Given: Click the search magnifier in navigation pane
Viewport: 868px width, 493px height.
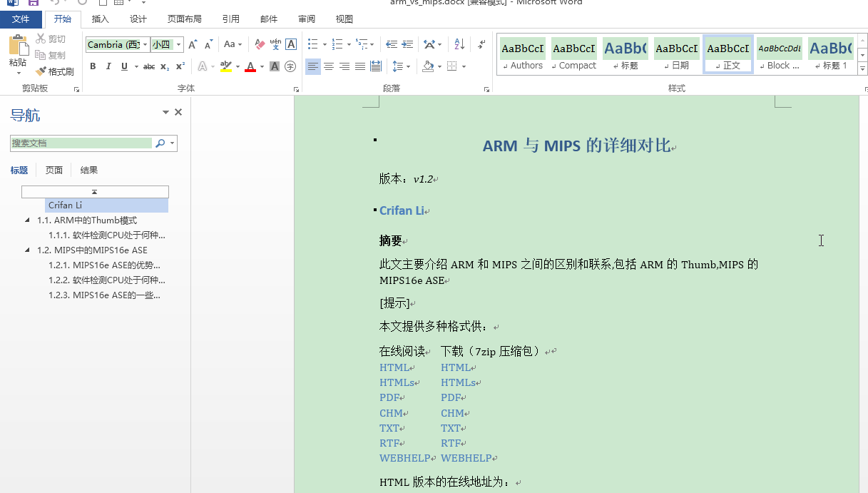Looking at the screenshot, I should click(160, 143).
